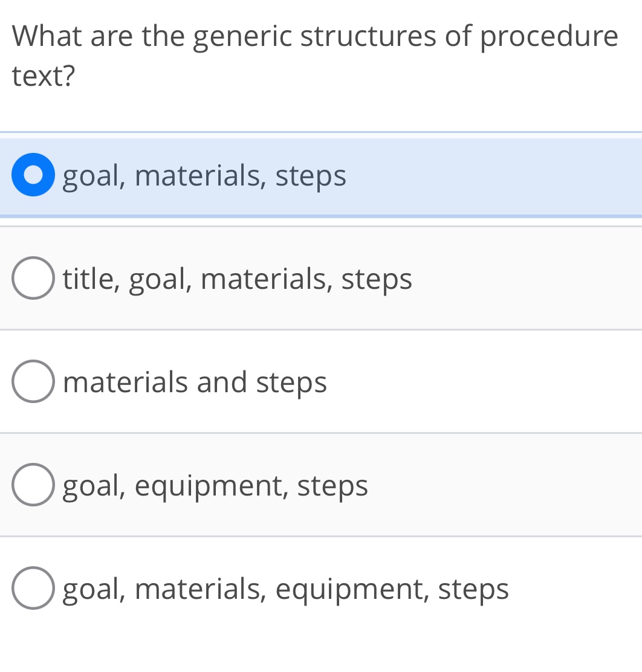Screen dimensions: 642x672
Task: Select the "goal, materials, steps" radio button
Action: [x=33, y=175]
